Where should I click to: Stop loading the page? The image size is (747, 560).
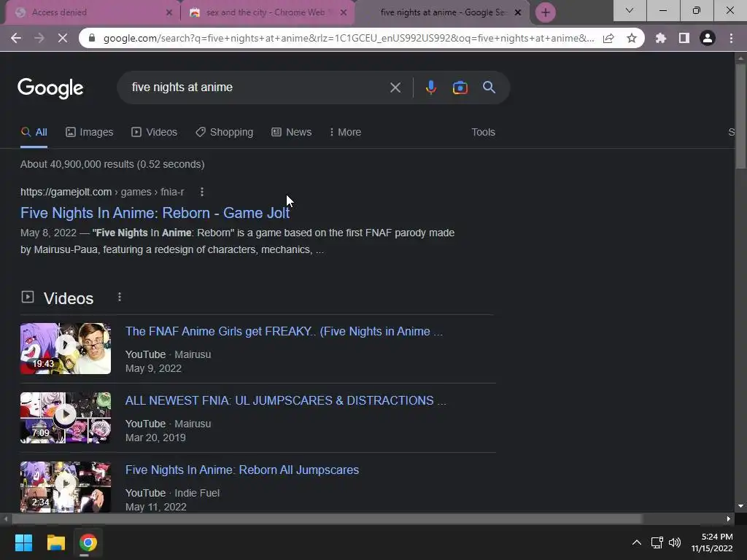coord(63,38)
